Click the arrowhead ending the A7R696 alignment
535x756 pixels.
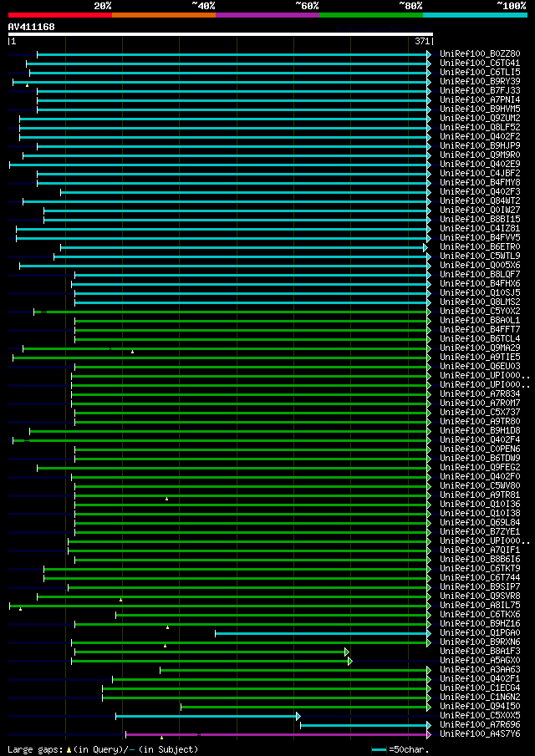click(x=428, y=726)
